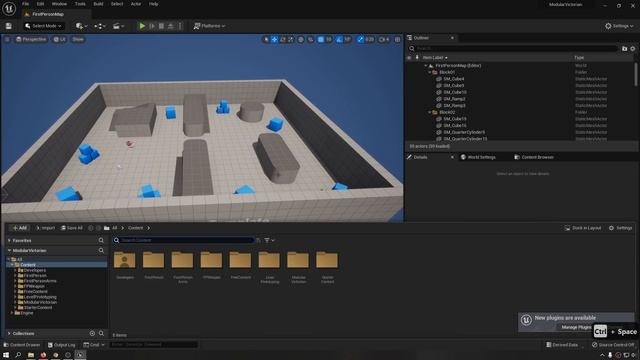Viewport: 640px width, 360px height.
Task: Open the Developers folder thumbnail
Action: (125, 260)
